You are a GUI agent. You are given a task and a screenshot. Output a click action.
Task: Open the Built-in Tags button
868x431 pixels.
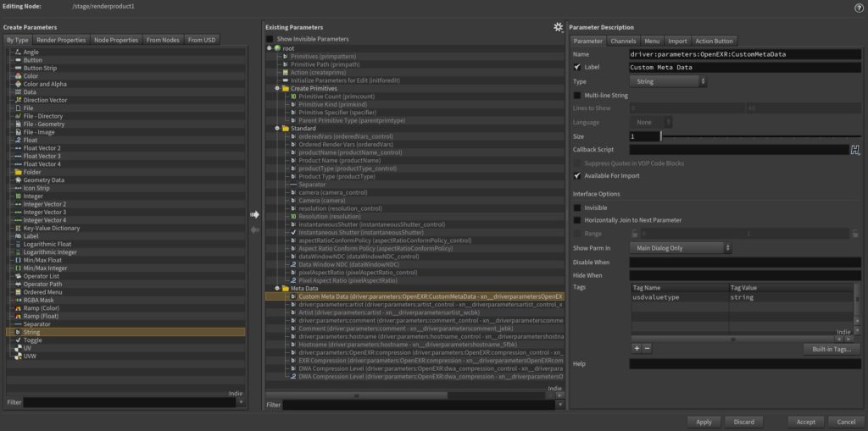832,349
